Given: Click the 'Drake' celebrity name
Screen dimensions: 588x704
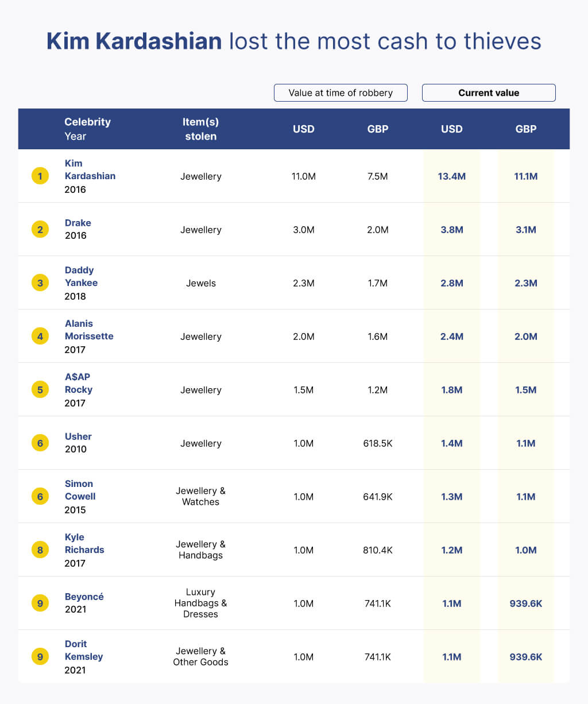Looking at the screenshot, I should [x=78, y=223].
